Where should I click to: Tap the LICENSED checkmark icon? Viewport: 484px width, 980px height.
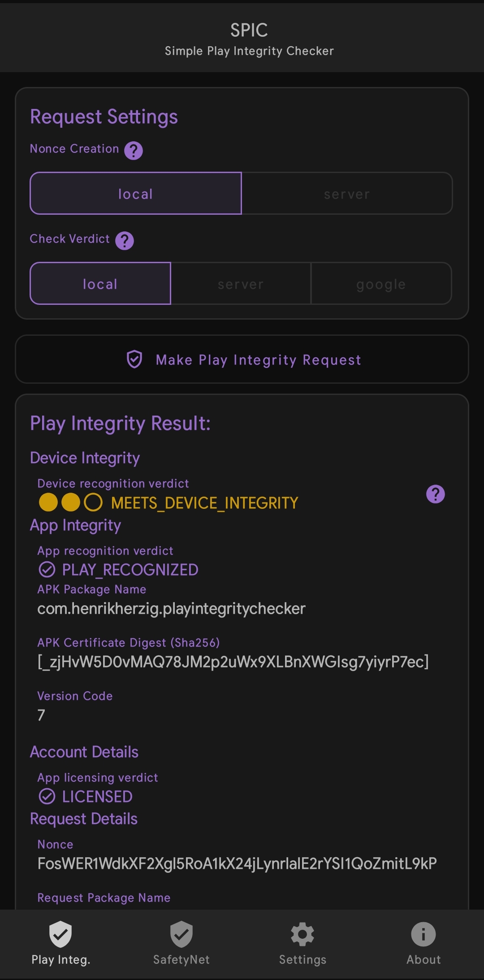pos(47,796)
